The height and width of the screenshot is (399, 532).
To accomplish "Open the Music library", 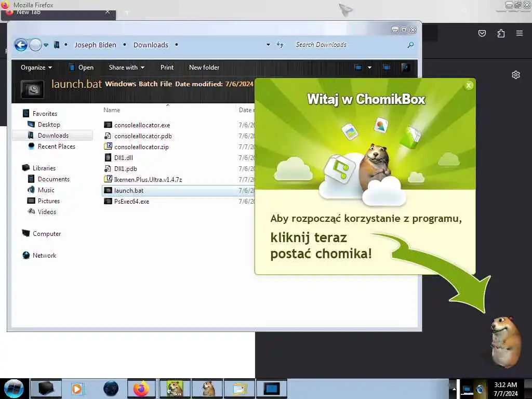I will point(46,190).
